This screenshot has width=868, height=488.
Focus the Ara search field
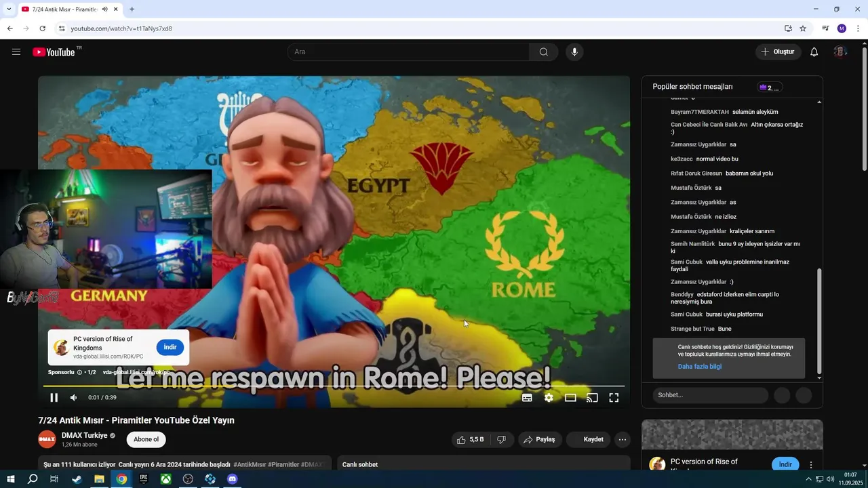click(x=408, y=52)
